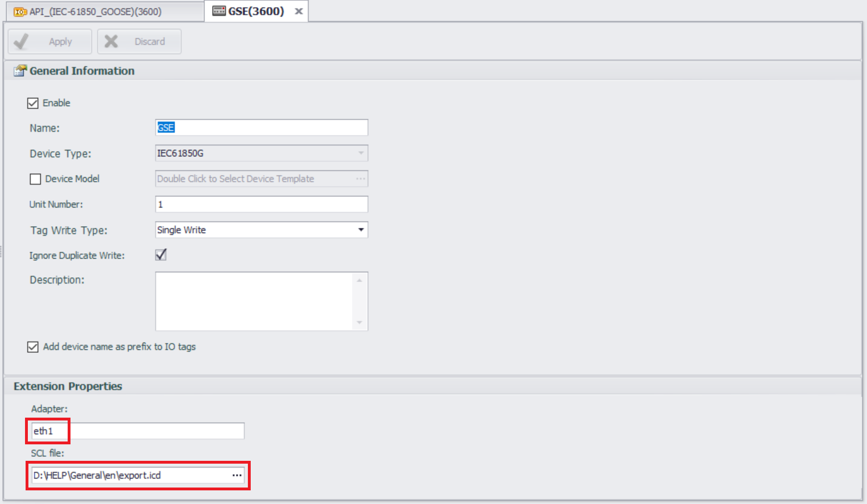Toggle Ignore Duplicate Write checkbox
The width and height of the screenshot is (867, 504).
(x=161, y=255)
